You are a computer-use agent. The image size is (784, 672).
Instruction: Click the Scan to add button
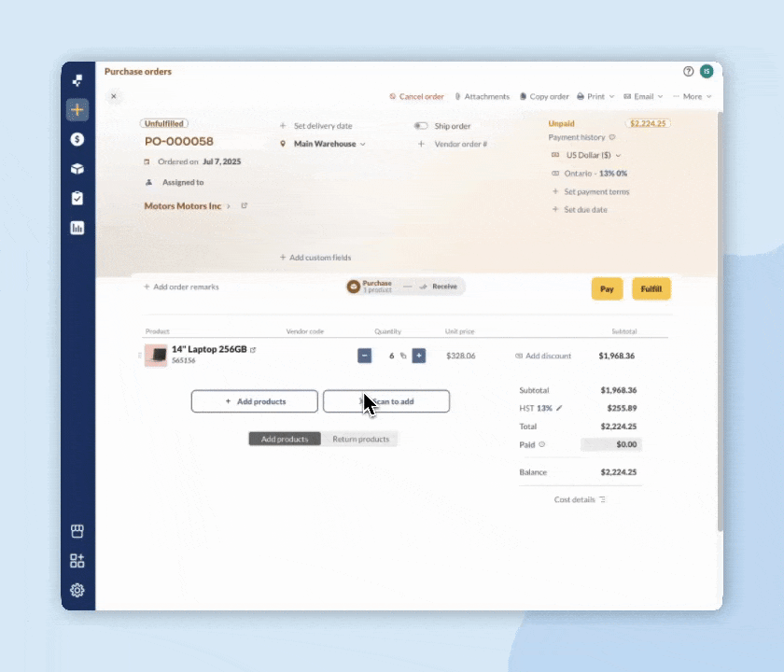[386, 401]
